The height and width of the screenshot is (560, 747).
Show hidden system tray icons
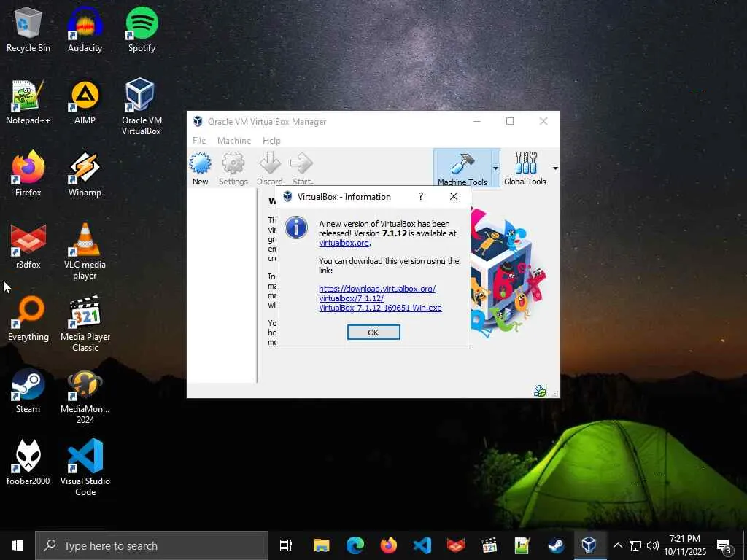617,545
